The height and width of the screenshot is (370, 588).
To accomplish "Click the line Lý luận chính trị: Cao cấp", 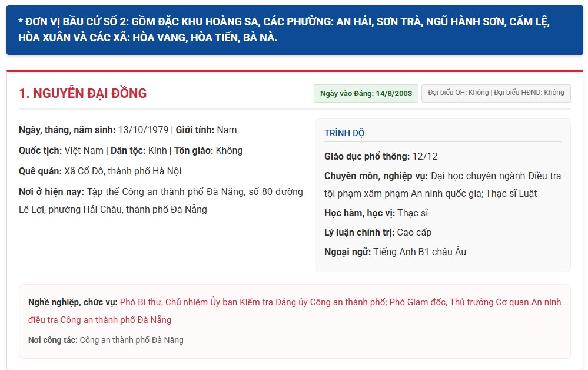I will (x=378, y=233).
